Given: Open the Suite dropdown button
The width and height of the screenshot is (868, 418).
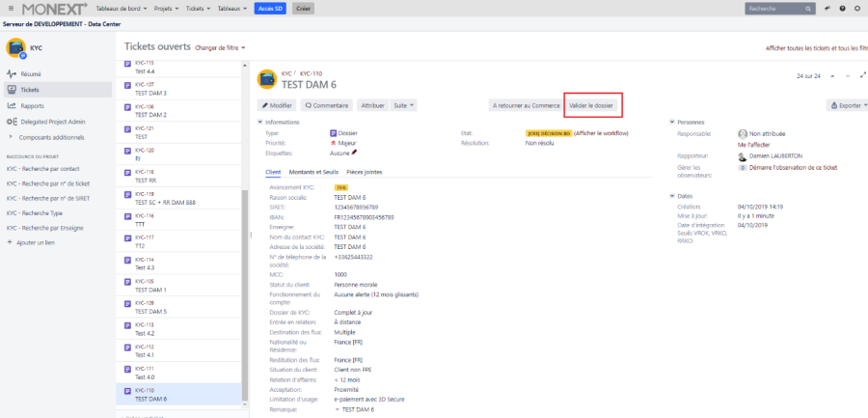Looking at the screenshot, I should click(x=403, y=104).
